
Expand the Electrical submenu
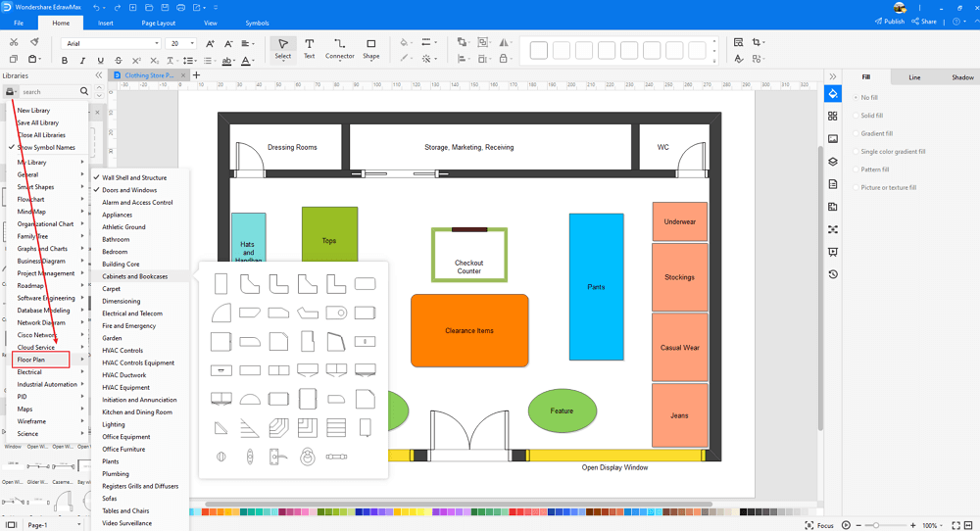pos(46,371)
